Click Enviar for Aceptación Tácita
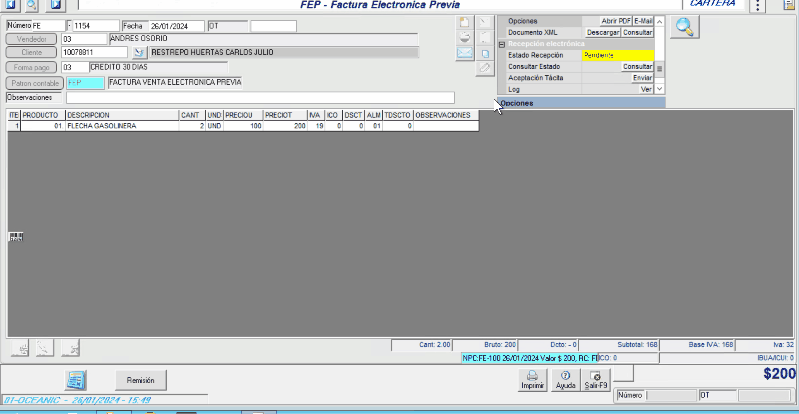This screenshot has width=799, height=414. [642, 77]
